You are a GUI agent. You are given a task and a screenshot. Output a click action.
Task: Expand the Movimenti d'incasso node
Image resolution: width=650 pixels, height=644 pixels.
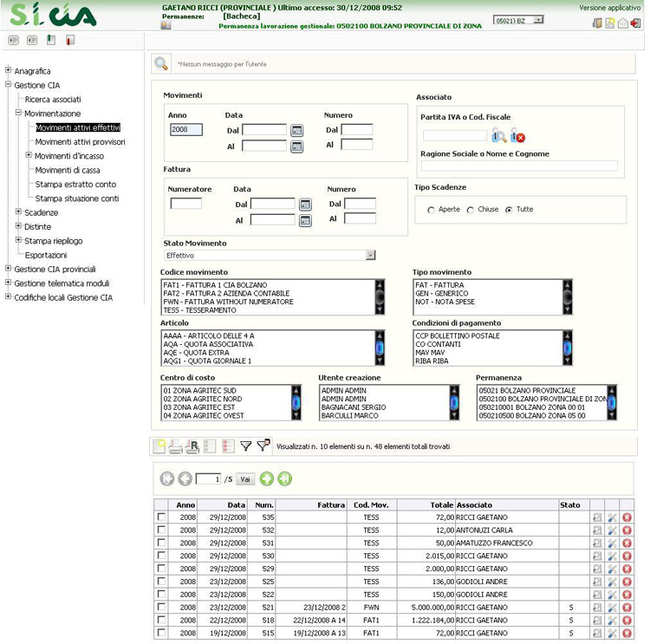coord(29,155)
